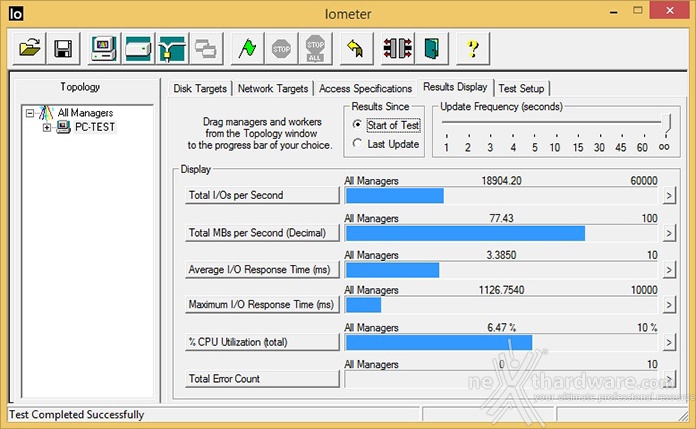This screenshot has width=696, height=429.
Task: Expand the PC-TEST tree node
Action: 47,127
